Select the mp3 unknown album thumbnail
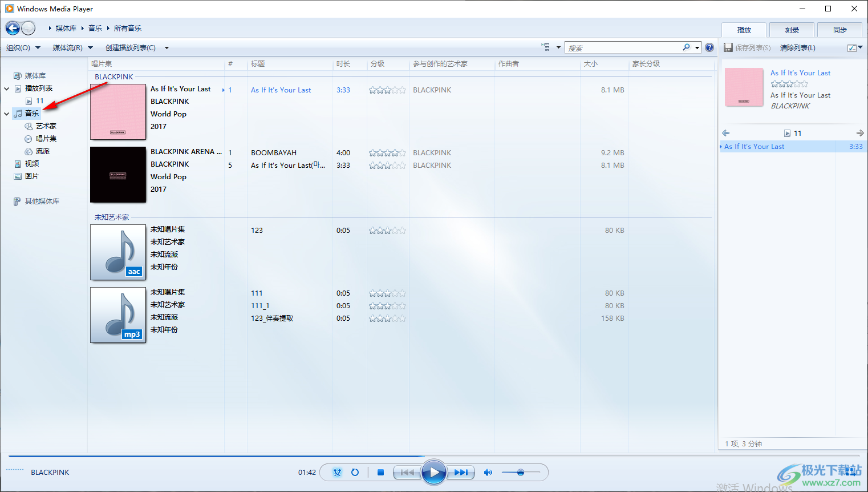 [118, 315]
